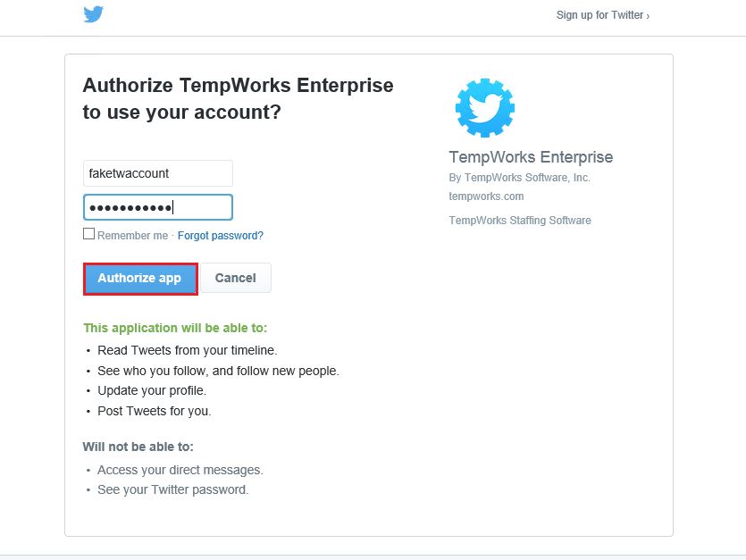Click into the masked password field
The image size is (746, 560).
coord(157,207)
